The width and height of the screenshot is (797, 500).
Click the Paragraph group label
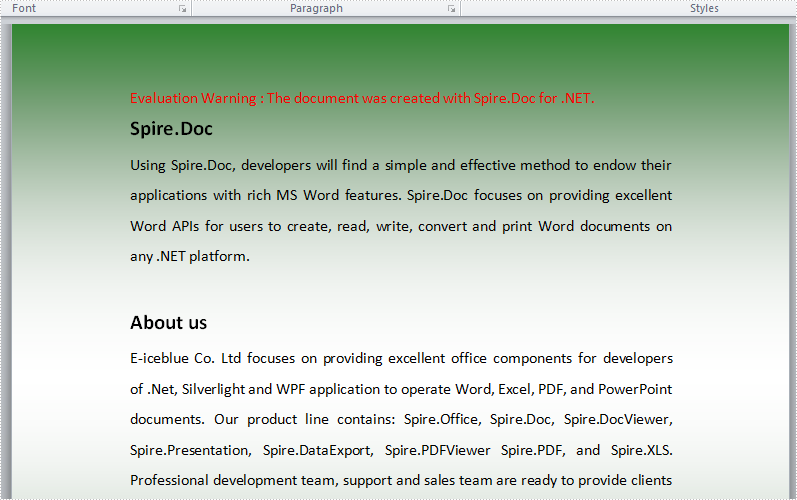316,8
